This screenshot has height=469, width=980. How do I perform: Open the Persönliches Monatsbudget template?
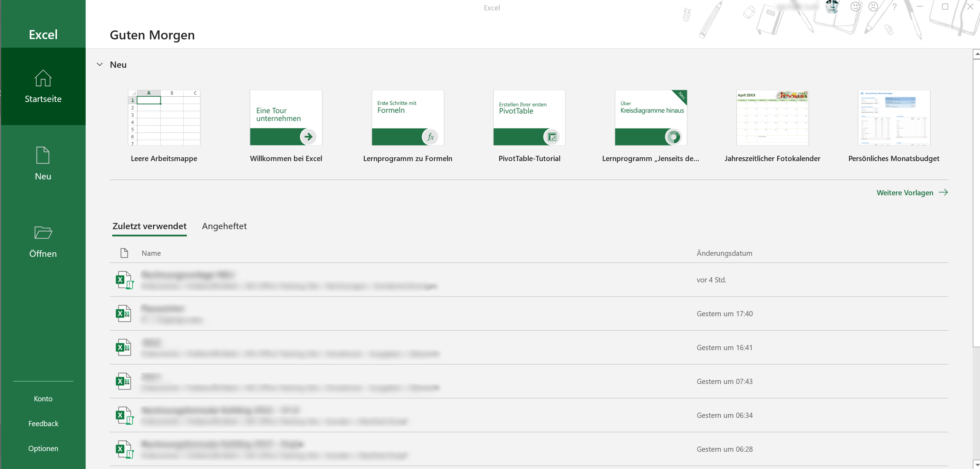(x=894, y=118)
